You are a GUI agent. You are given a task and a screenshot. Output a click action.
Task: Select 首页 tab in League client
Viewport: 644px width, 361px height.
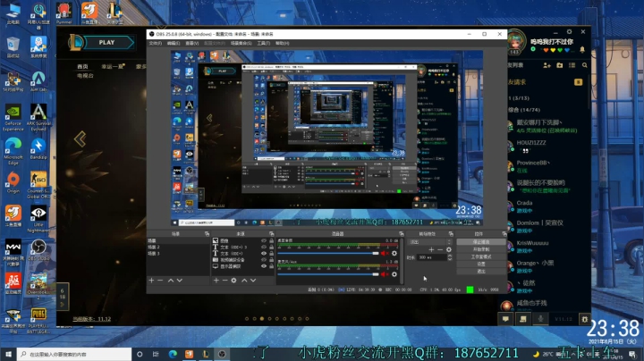[82, 66]
